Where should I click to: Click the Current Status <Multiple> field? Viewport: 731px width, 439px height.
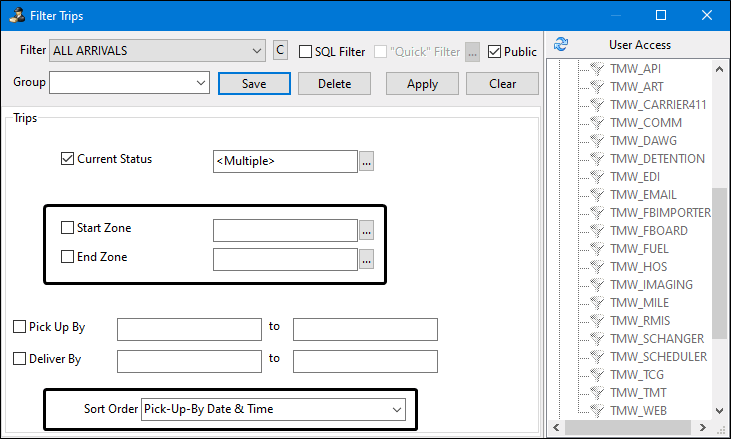click(x=285, y=161)
